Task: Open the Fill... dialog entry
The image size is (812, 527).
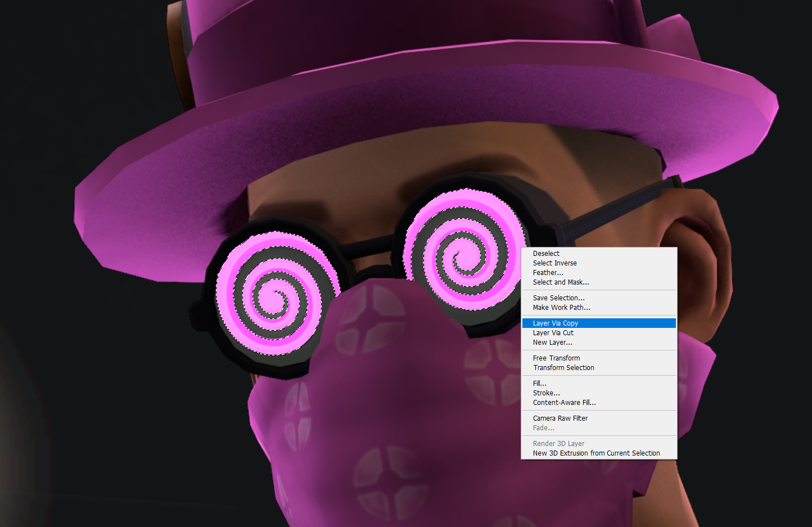Action: click(599, 384)
